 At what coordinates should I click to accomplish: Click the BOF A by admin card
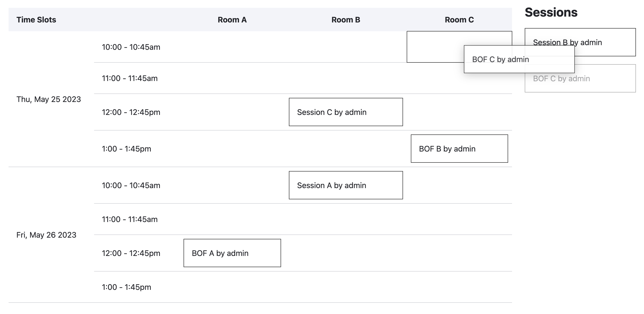232,253
